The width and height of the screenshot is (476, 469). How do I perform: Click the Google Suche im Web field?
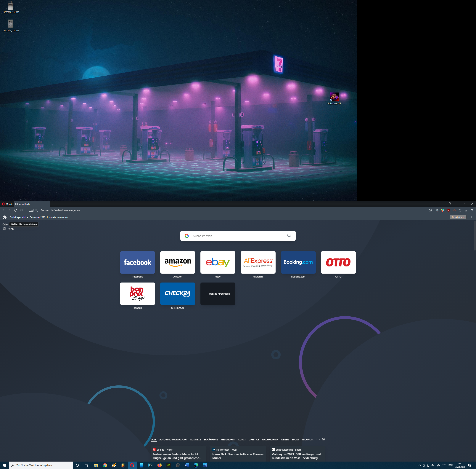coord(237,236)
